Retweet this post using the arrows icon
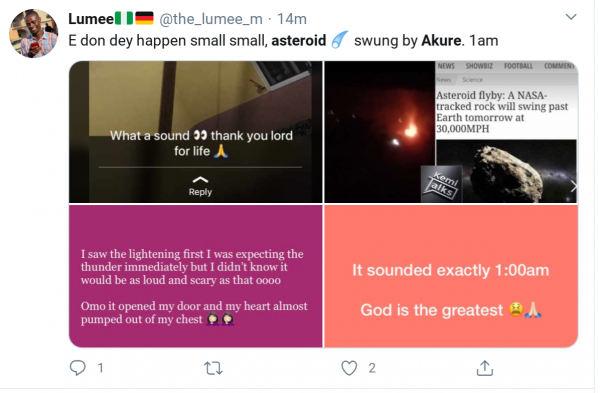The image size is (600, 393). (213, 368)
